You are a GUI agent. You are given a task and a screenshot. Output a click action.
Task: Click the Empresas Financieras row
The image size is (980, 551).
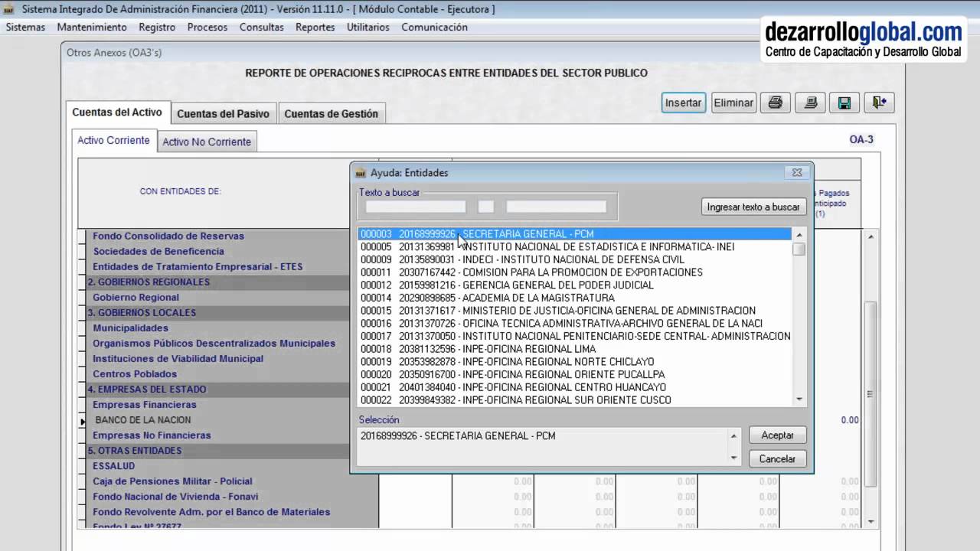tap(145, 404)
